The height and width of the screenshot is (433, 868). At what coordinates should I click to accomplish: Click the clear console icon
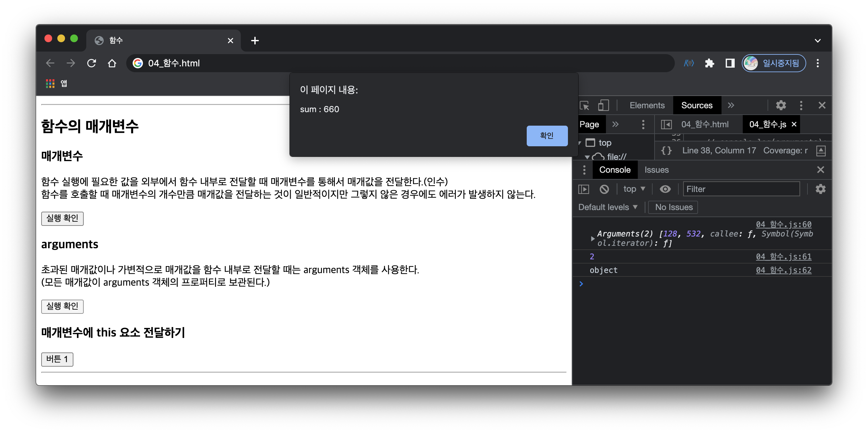tap(604, 189)
